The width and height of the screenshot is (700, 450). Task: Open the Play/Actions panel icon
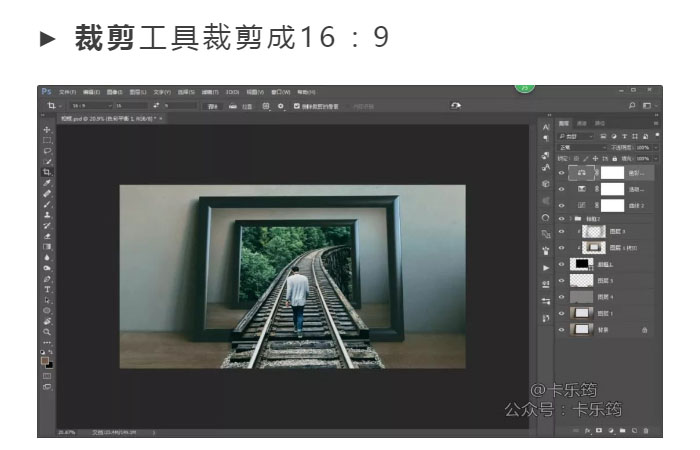[x=546, y=268]
